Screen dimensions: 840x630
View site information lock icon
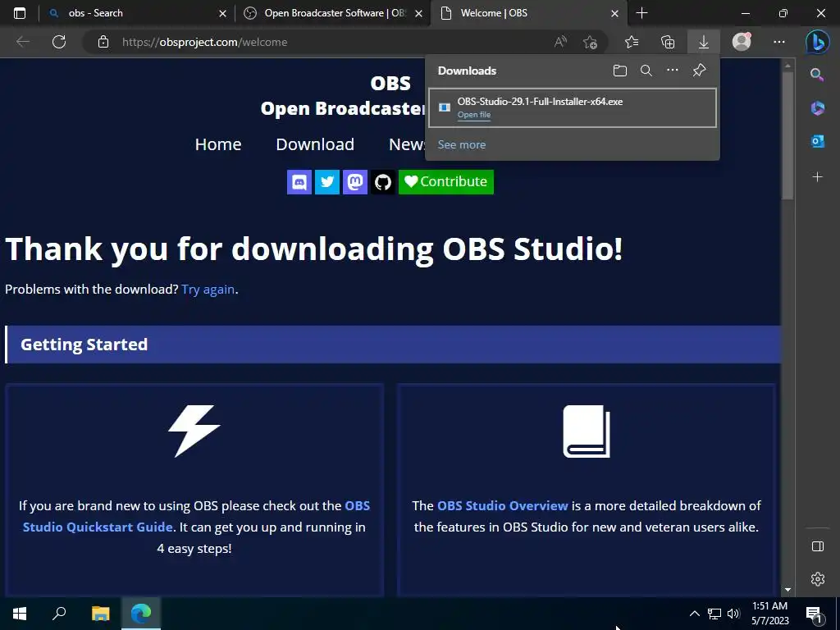103,42
